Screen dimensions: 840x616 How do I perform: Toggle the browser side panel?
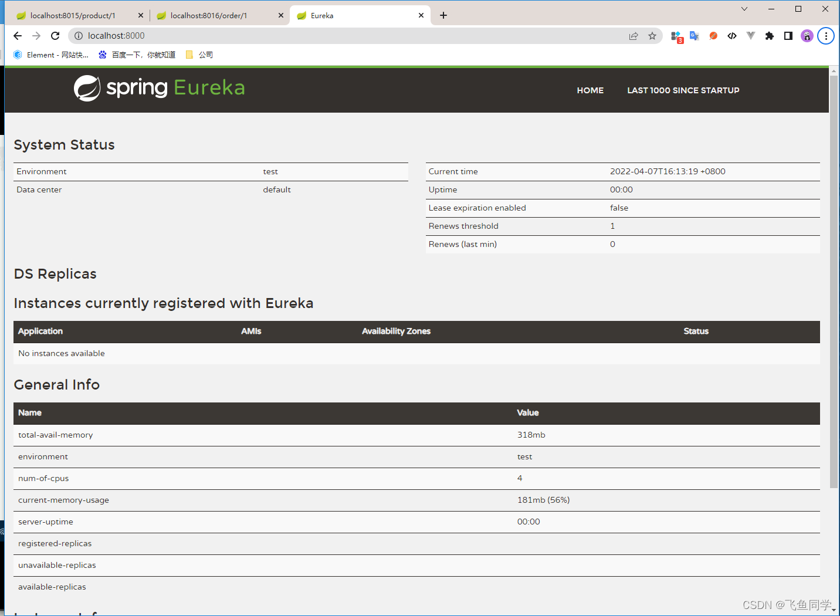(x=788, y=36)
